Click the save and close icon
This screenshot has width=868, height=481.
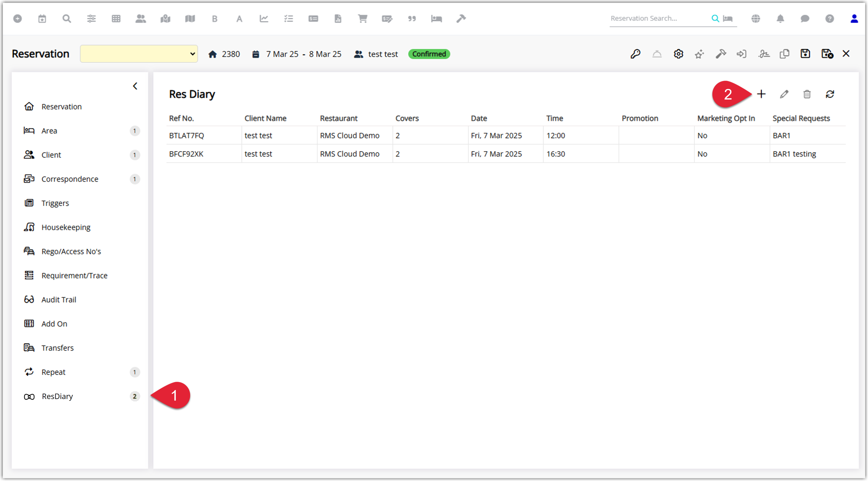click(x=827, y=54)
